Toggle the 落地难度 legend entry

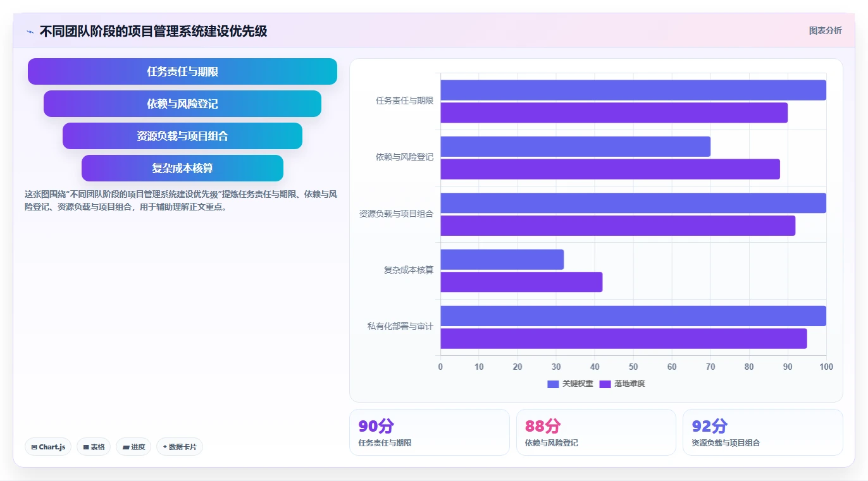[622, 384]
